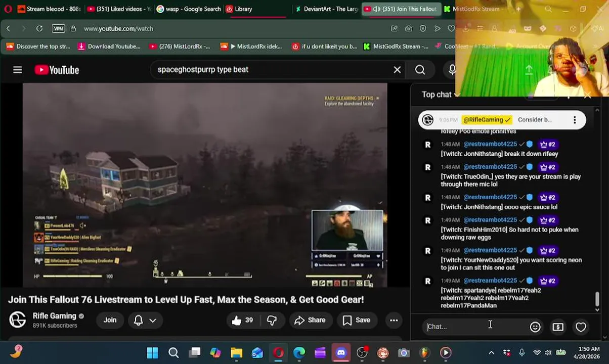Go back with browser back arrow

(x=8, y=29)
